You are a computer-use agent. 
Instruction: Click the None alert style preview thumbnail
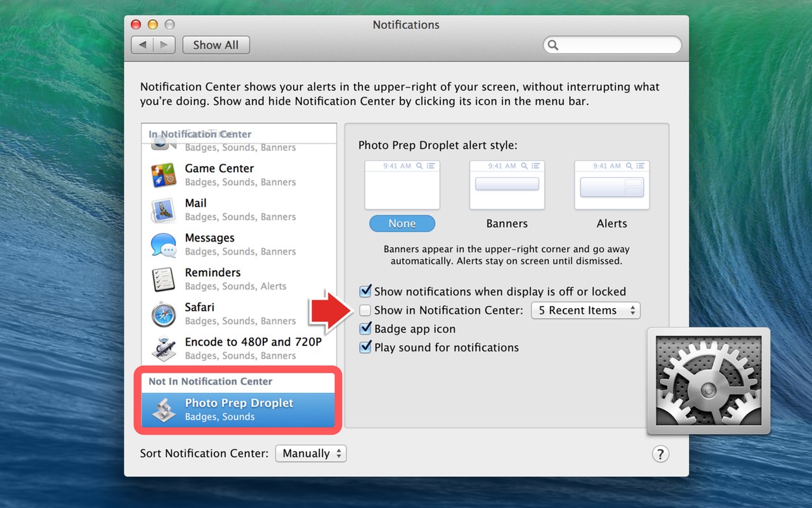(402, 185)
